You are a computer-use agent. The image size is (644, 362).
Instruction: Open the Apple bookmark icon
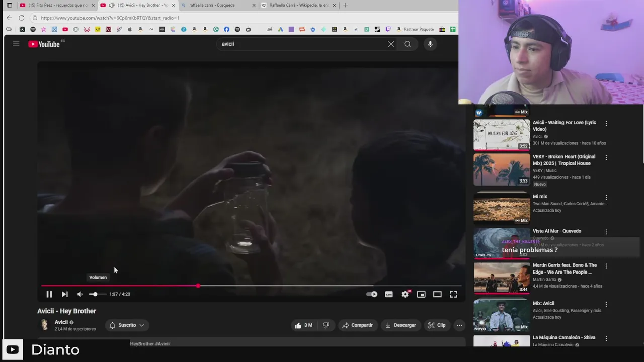(129, 29)
